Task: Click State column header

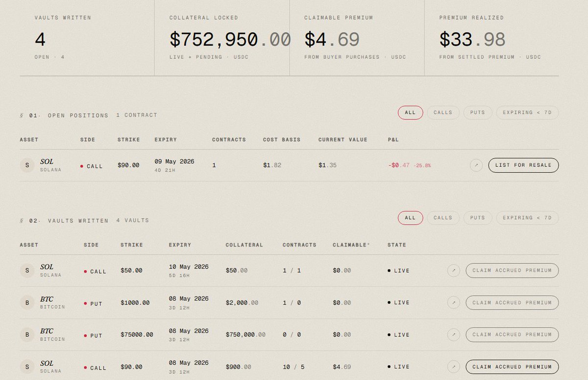Action: 397,245
